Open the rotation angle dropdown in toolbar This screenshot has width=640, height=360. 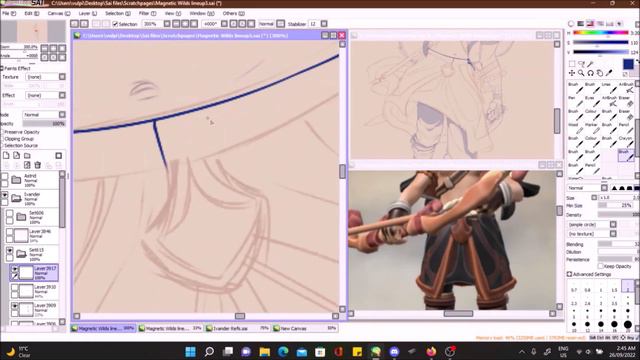(224, 24)
